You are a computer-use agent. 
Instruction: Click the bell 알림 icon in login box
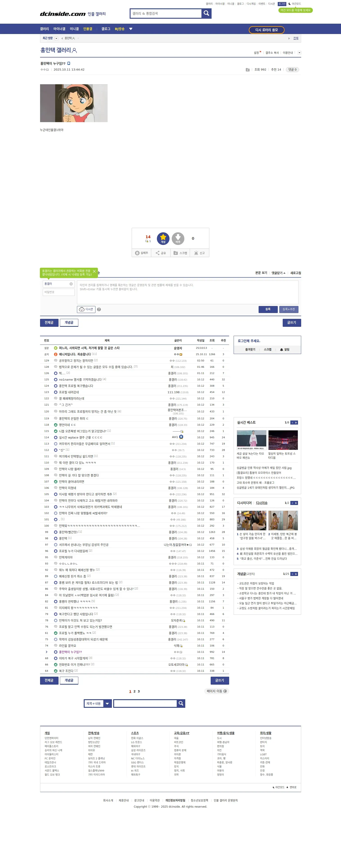click(x=285, y=350)
